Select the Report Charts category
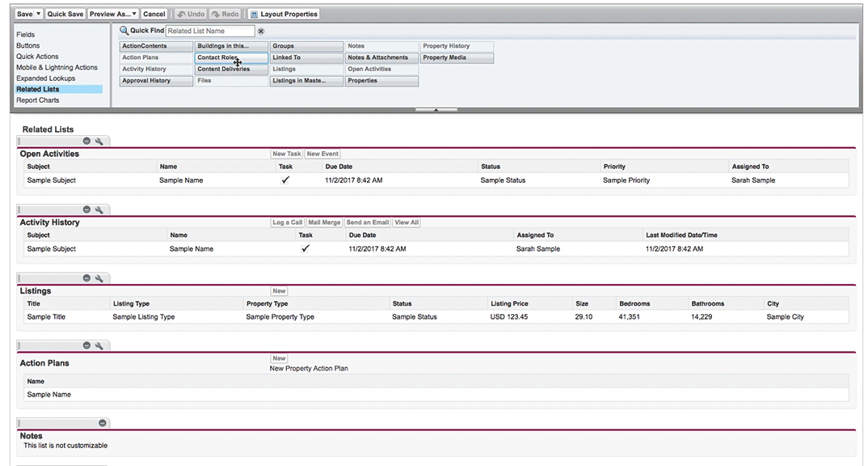The height and width of the screenshot is (466, 868). point(37,100)
